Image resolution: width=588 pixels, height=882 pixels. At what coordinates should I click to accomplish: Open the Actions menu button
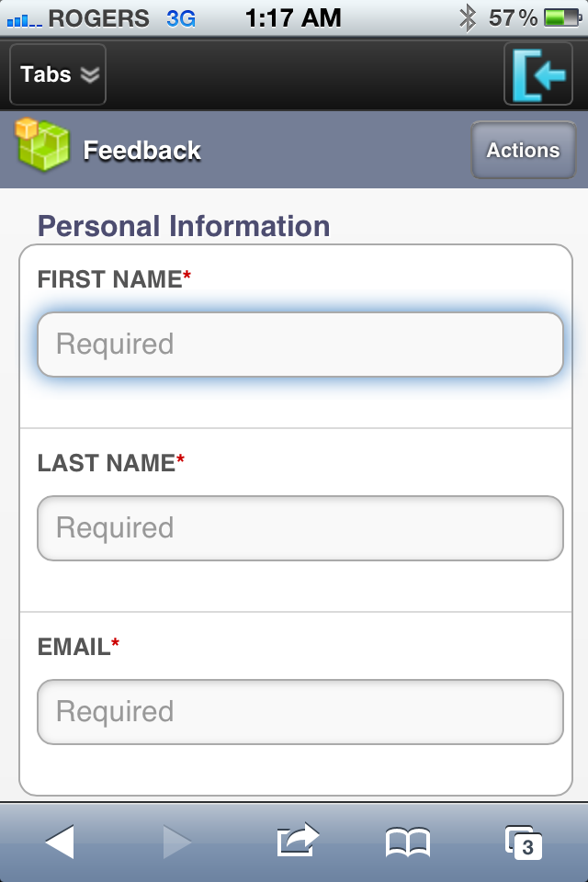click(x=524, y=150)
